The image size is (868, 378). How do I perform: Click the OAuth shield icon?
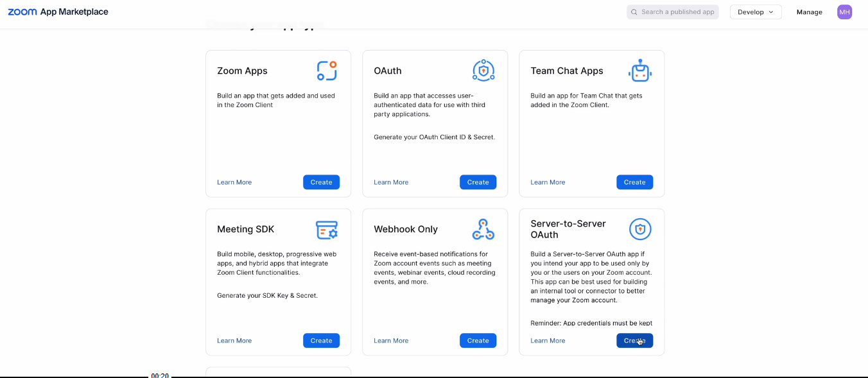[483, 71]
